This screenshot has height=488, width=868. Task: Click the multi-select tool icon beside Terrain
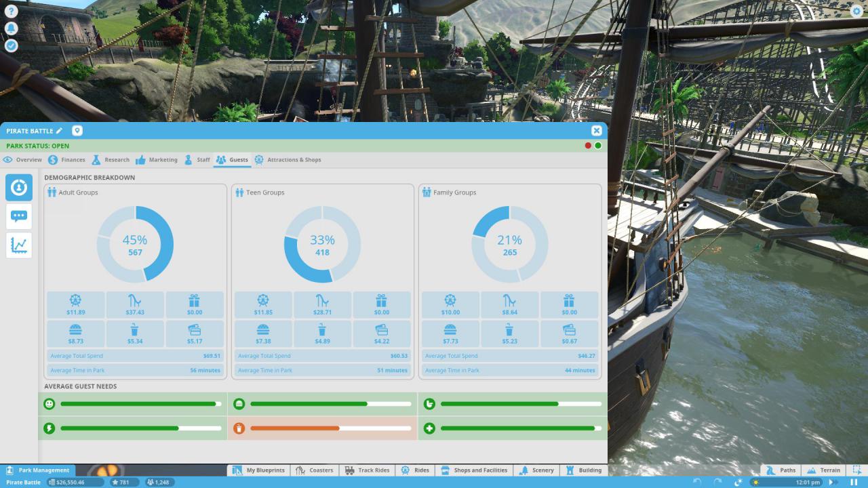(x=856, y=470)
